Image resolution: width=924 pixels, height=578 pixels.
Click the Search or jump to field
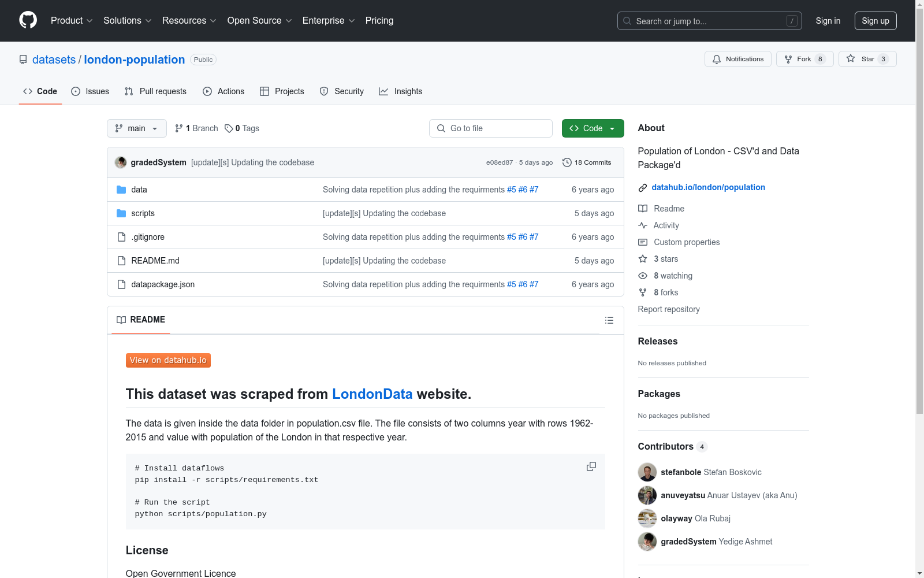coord(710,21)
